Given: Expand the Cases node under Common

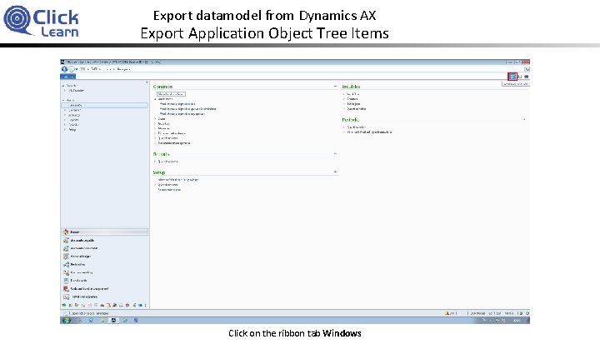Looking at the screenshot, I should coord(155,119).
